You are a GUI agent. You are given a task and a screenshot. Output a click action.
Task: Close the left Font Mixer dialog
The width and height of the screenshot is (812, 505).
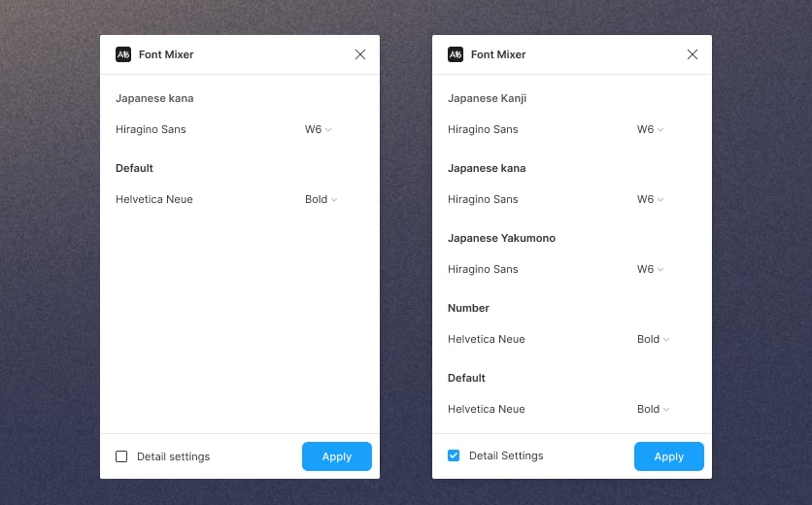[x=360, y=54]
